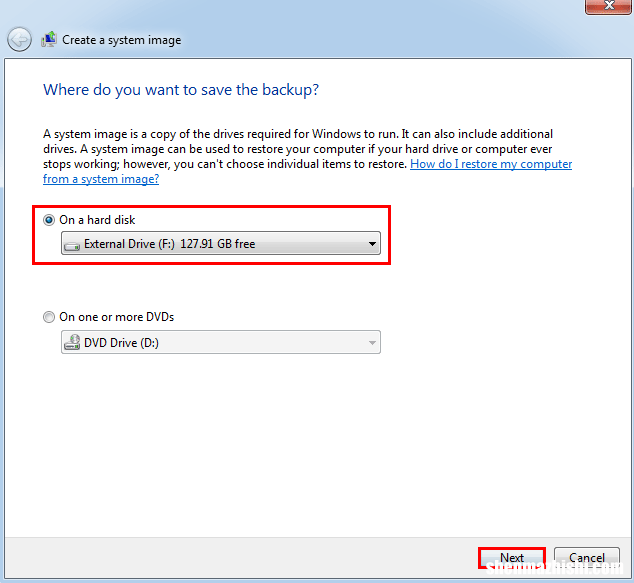Go back with the round arrow button

click(x=19, y=40)
